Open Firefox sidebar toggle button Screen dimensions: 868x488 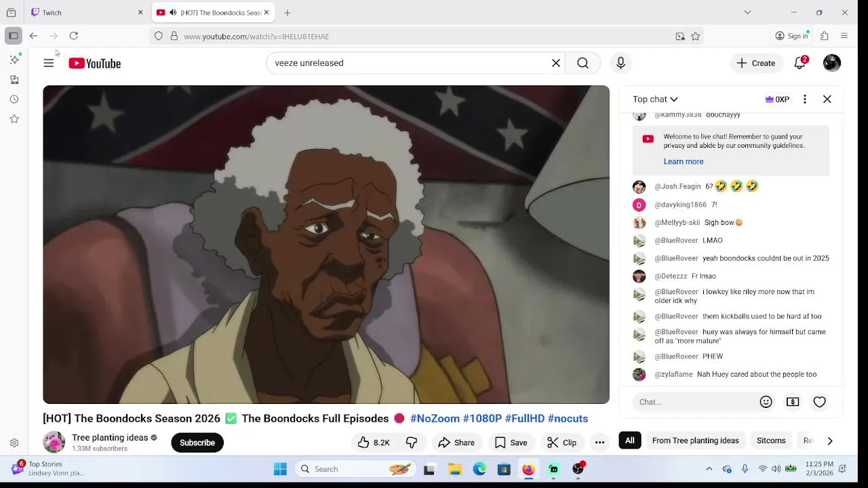click(13, 36)
